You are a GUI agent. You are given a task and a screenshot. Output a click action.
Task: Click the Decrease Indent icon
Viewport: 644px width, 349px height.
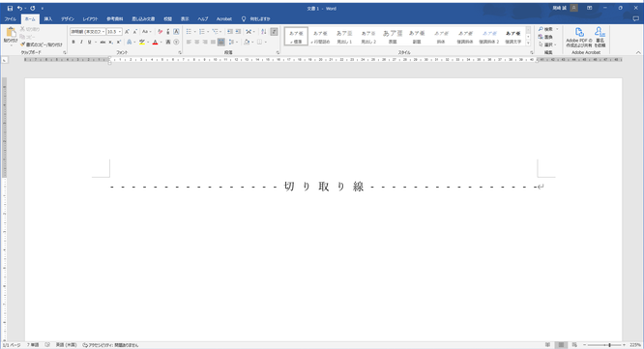coord(230,32)
